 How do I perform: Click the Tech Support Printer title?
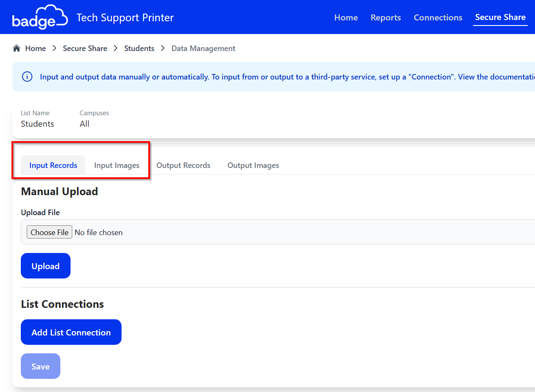click(x=125, y=18)
